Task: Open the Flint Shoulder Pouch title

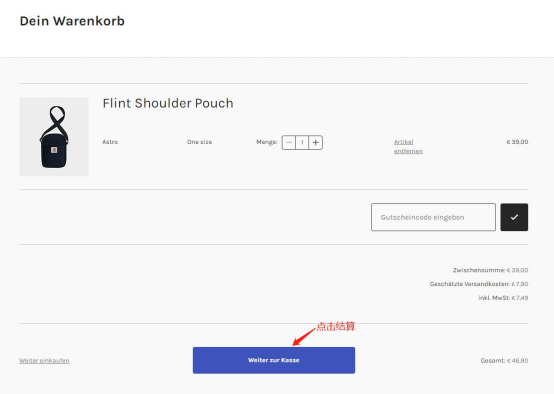Action: click(x=168, y=103)
